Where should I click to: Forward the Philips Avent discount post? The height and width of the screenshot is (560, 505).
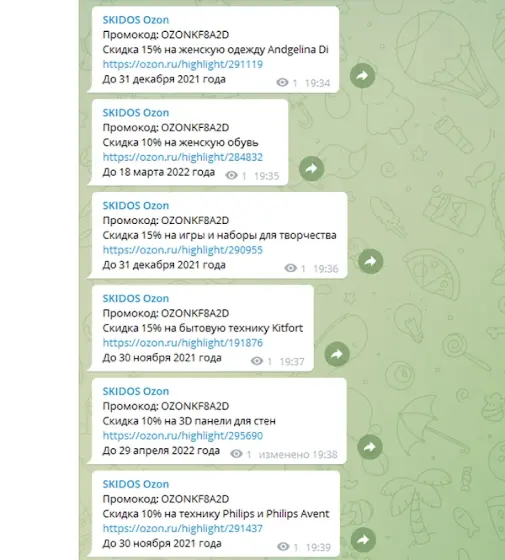pos(363,540)
